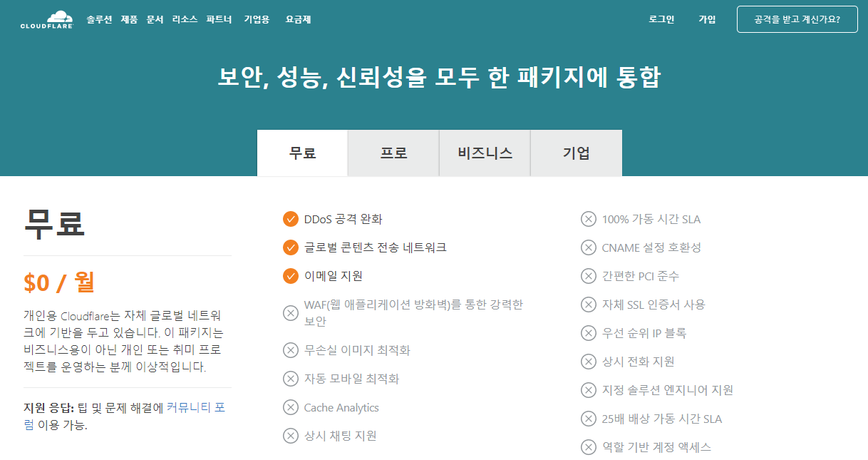The image size is (868, 460).
Task: Click the 이메일 지원 feature text
Action: tap(334, 276)
